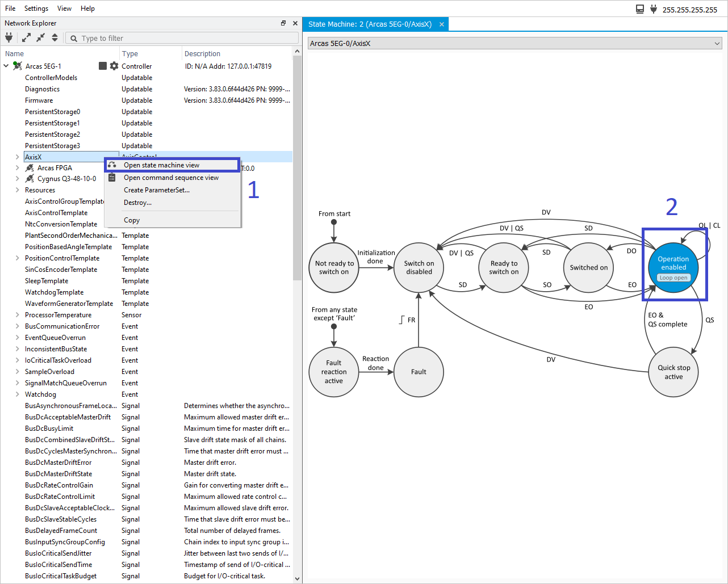This screenshot has height=584, width=728.
Task: Click the sort icon next to the filter box
Action: [x=55, y=37]
